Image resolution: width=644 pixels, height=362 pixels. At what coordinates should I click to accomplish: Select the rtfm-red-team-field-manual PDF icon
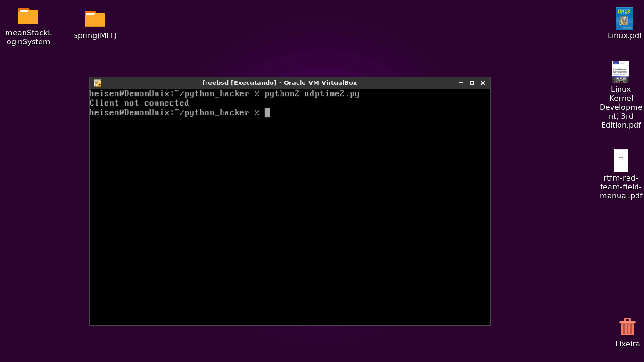point(620,161)
